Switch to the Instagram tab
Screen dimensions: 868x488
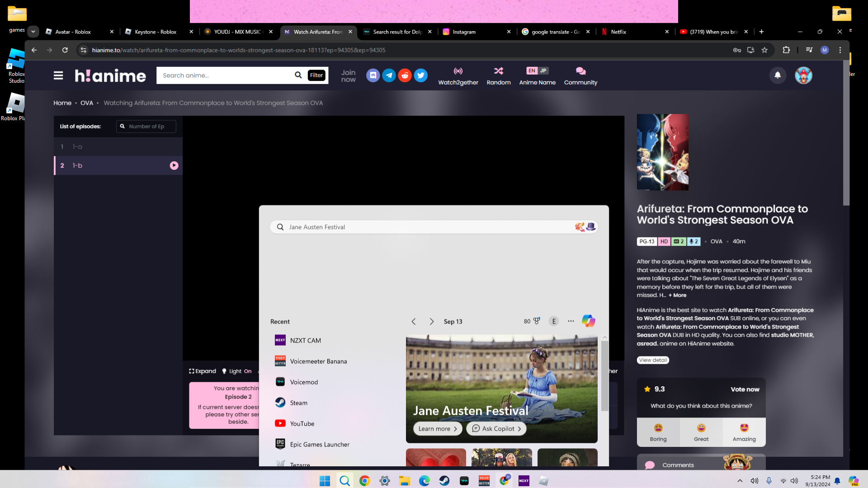476,32
